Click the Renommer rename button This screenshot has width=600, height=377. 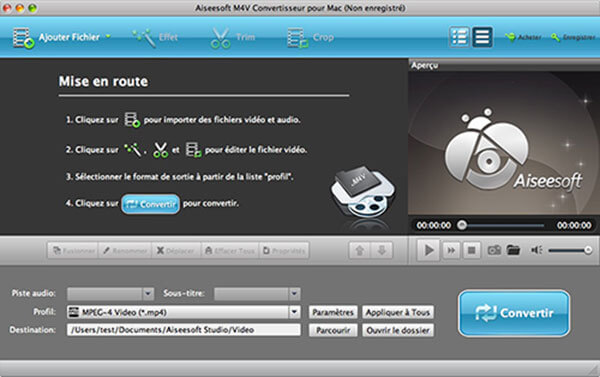(125, 251)
